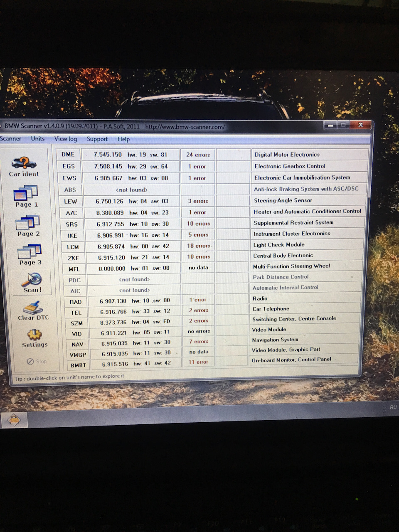Screen dimensions: 399x532
Task: Select the BMBT unit button
Action: (79, 365)
